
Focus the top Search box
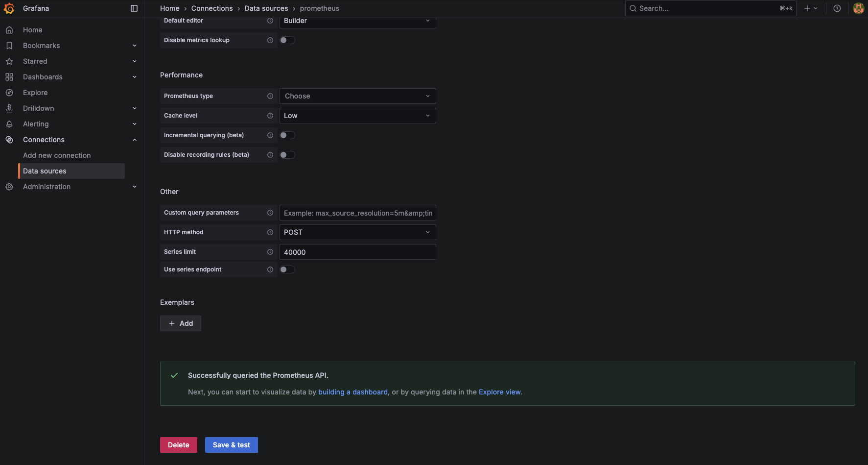[711, 8]
